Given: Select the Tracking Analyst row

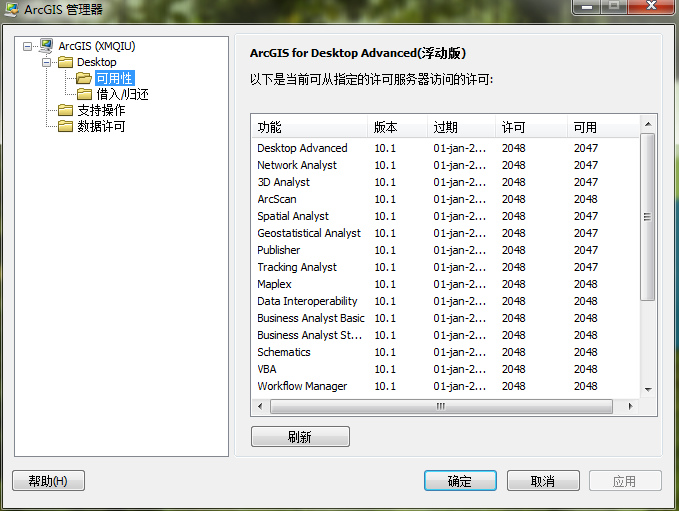Looking at the screenshot, I should pyautogui.click(x=445, y=267).
